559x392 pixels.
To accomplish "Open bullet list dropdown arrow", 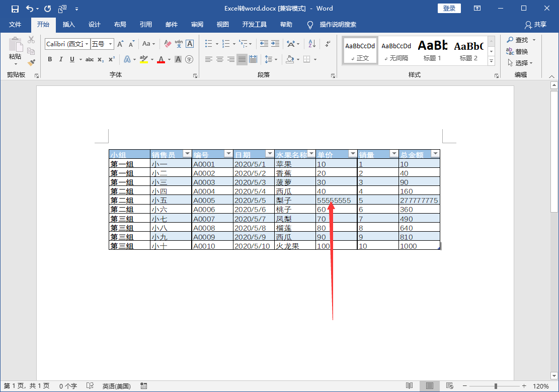I will [217, 44].
